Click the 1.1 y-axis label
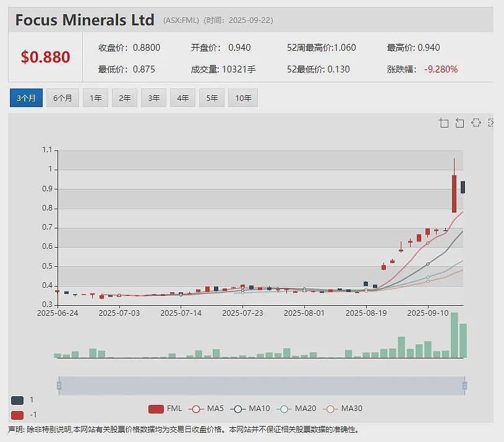 (47, 150)
